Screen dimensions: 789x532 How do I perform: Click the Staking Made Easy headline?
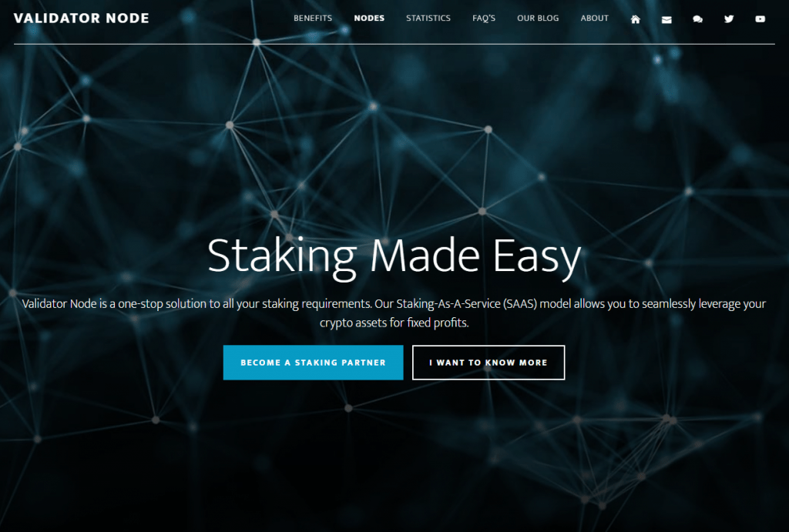pyautogui.click(x=394, y=257)
